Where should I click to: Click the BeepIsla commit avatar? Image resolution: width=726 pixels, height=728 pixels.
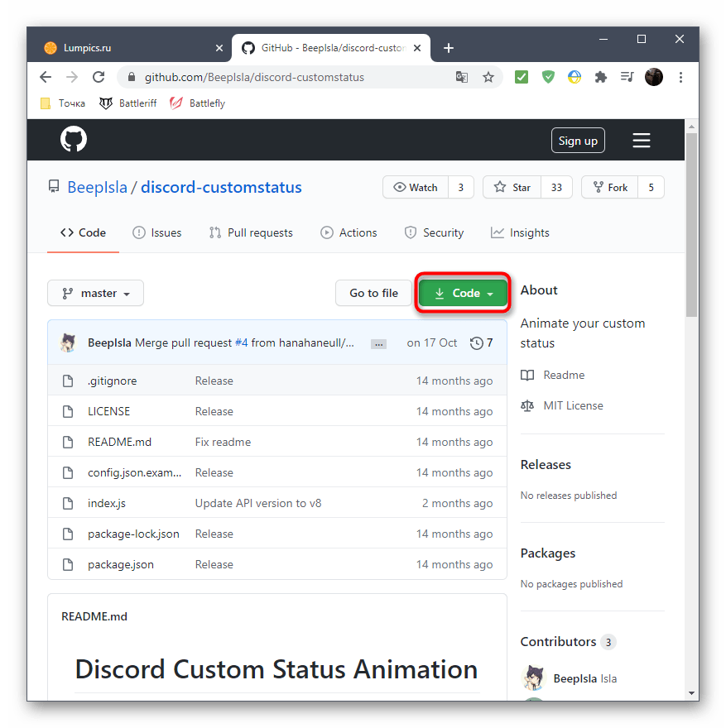pos(68,342)
